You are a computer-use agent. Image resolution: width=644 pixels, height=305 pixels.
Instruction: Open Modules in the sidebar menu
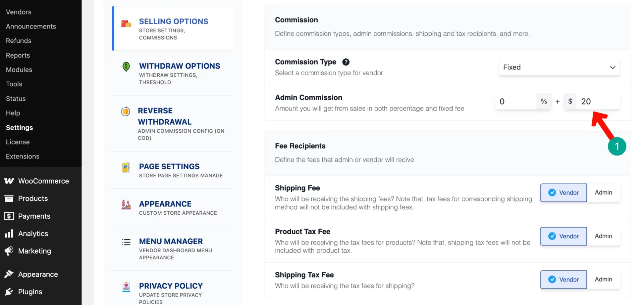[19, 70]
